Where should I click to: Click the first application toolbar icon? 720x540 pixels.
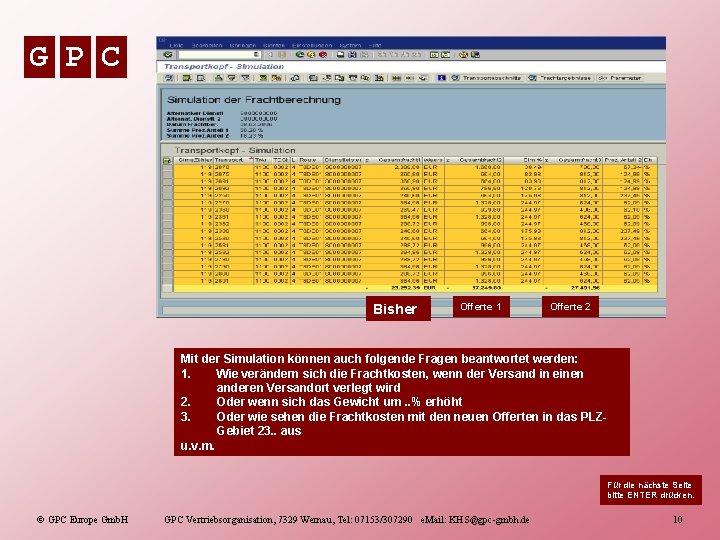(169, 78)
